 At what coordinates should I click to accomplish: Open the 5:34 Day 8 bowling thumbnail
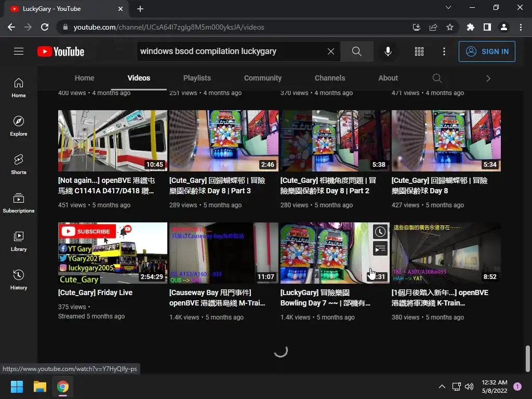pos(446,140)
